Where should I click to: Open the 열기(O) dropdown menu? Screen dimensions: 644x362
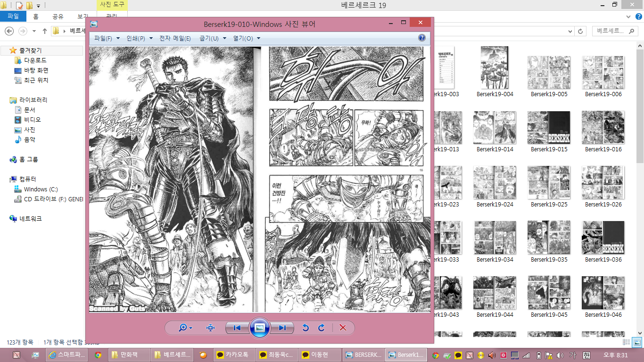point(247,39)
